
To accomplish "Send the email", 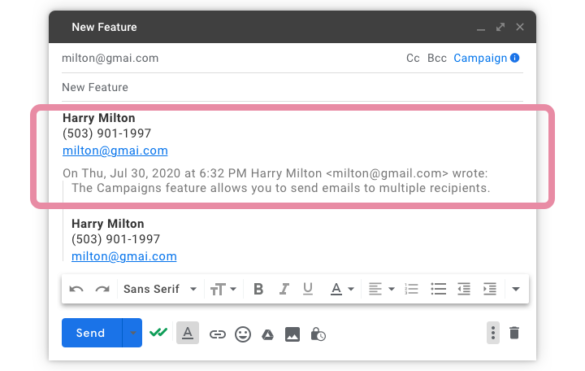I will (92, 333).
